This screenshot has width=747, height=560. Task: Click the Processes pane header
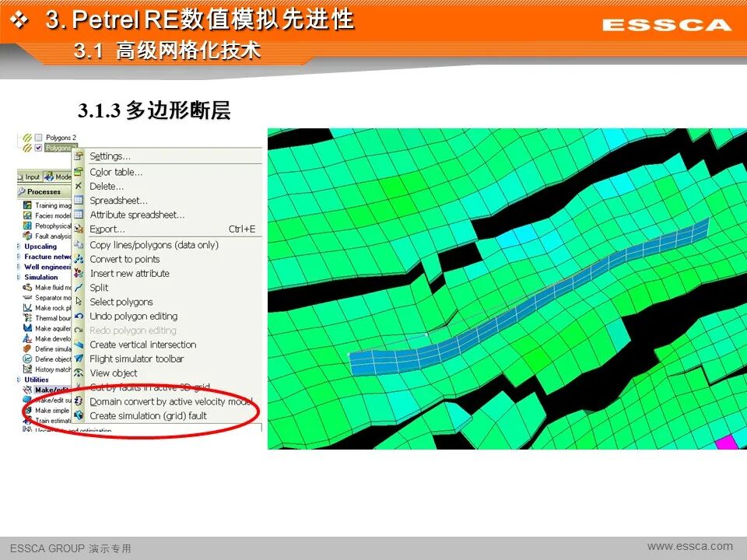[44, 191]
